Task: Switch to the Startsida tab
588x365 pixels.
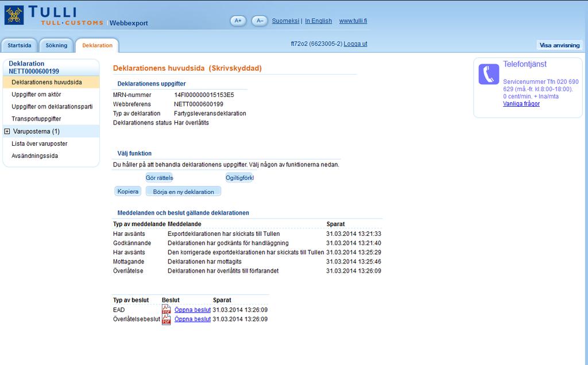Action: pos(20,45)
